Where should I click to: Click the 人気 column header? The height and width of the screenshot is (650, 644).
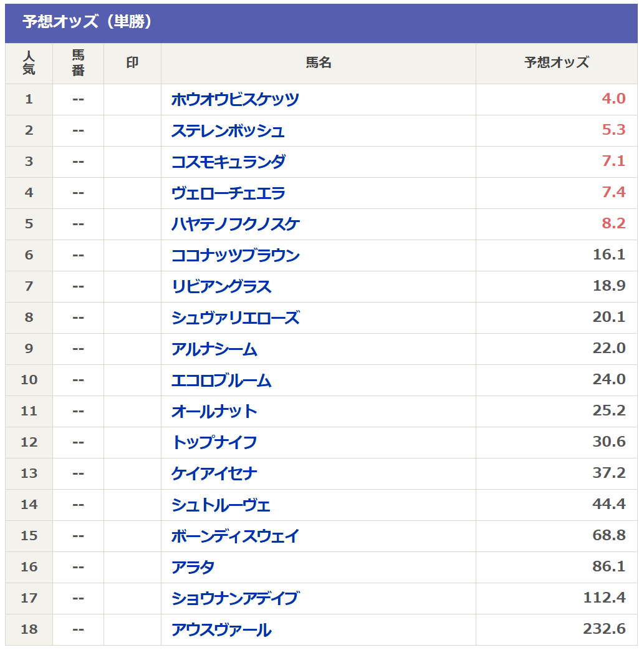(x=29, y=63)
